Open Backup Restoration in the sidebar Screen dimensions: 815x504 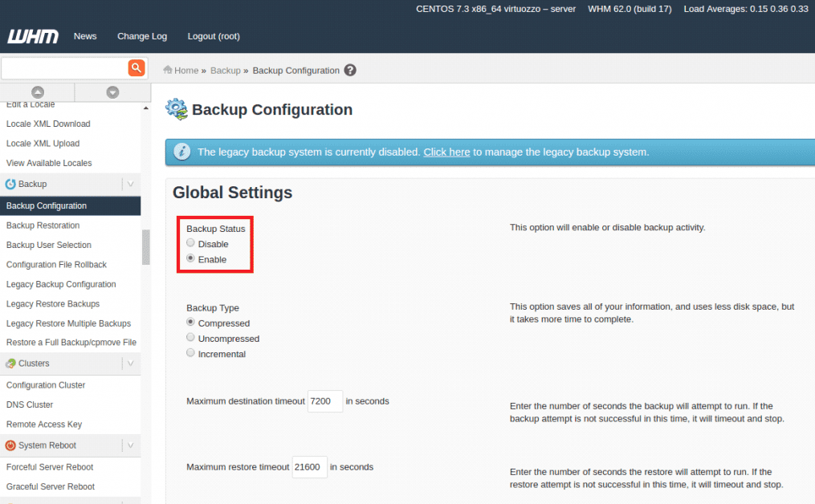43,226
